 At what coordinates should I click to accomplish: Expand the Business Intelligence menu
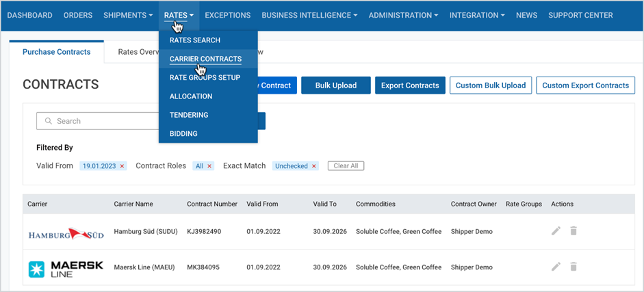309,15
